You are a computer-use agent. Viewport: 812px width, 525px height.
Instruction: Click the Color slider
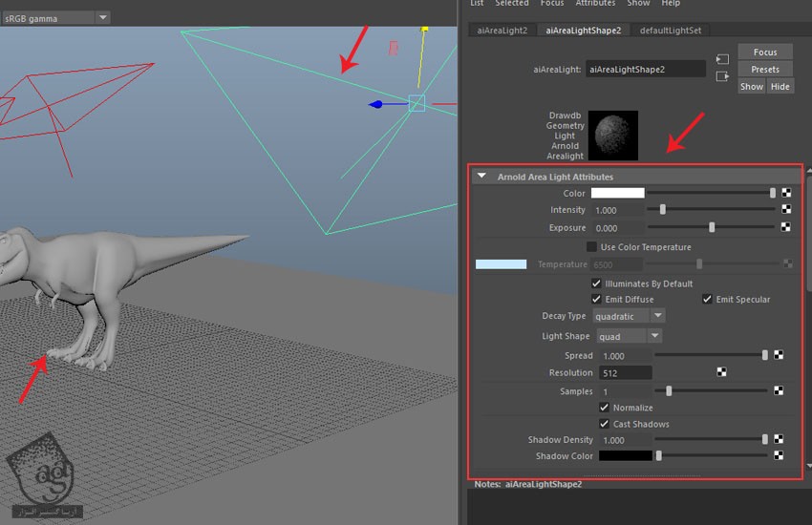click(712, 193)
